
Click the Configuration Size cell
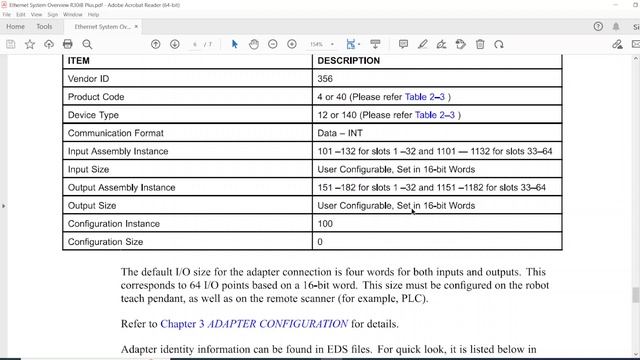coord(188,242)
